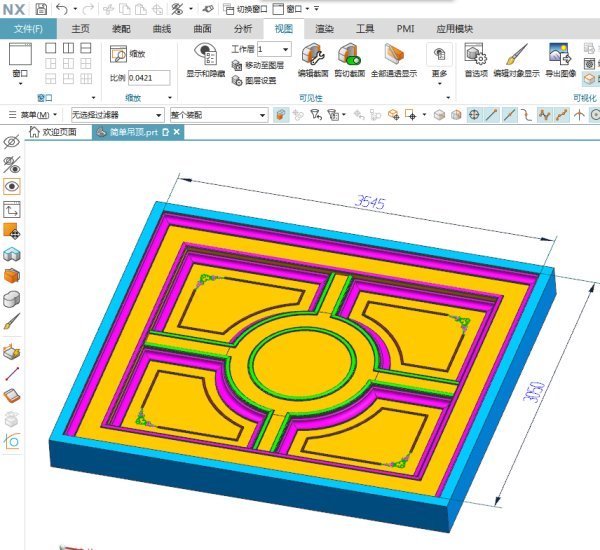The image size is (600, 550).
Task: Open Visualization Preferences (首选项) icon
Action: point(475,56)
